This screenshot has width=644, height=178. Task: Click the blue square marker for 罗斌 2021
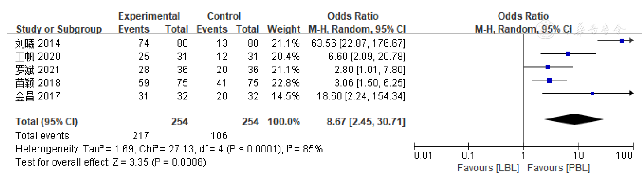tap(547, 67)
